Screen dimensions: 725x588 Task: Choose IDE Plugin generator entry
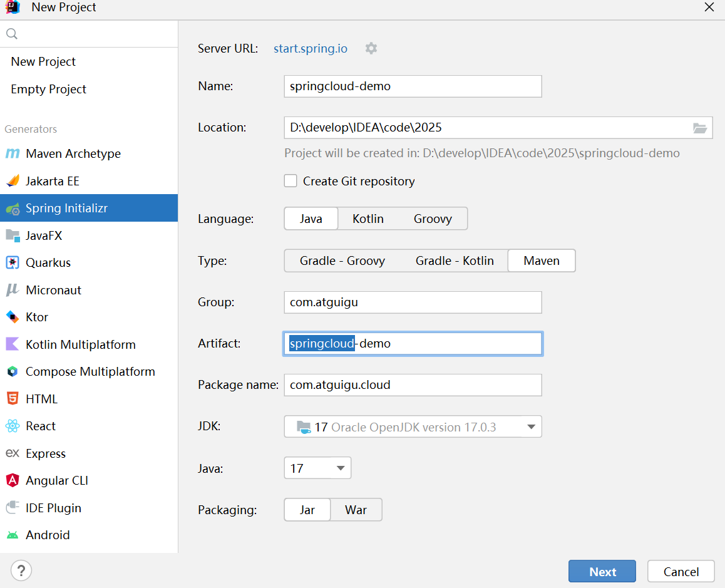pyautogui.click(x=89, y=507)
